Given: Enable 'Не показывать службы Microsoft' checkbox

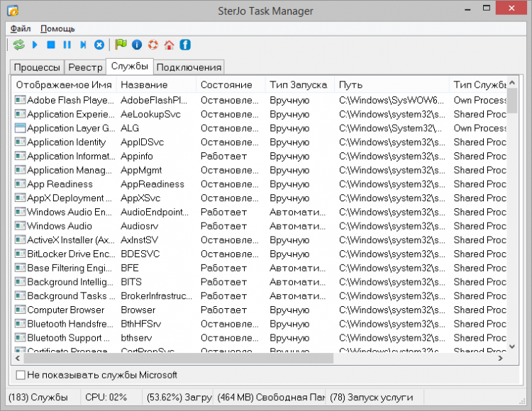Looking at the screenshot, I should [20, 375].
